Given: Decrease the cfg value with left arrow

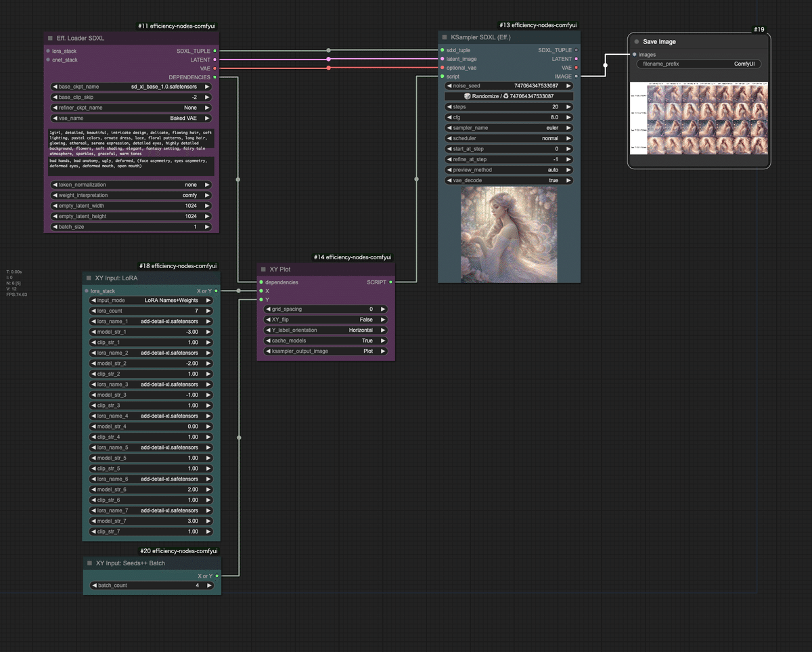Looking at the screenshot, I should [x=449, y=117].
